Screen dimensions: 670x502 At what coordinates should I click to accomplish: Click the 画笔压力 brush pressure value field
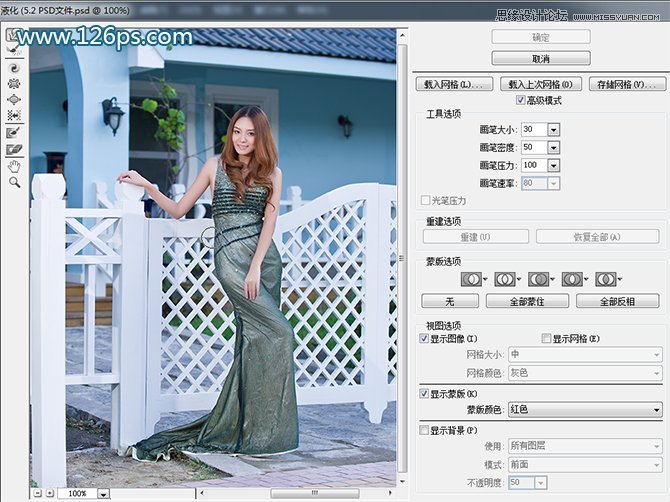coord(534,165)
